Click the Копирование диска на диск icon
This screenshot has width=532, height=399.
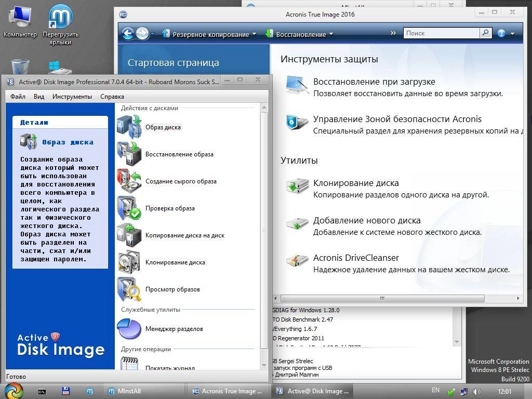(129, 235)
